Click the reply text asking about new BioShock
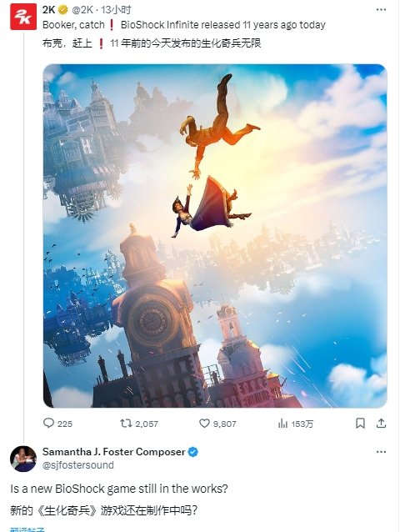400x532 pixels. coord(119,489)
